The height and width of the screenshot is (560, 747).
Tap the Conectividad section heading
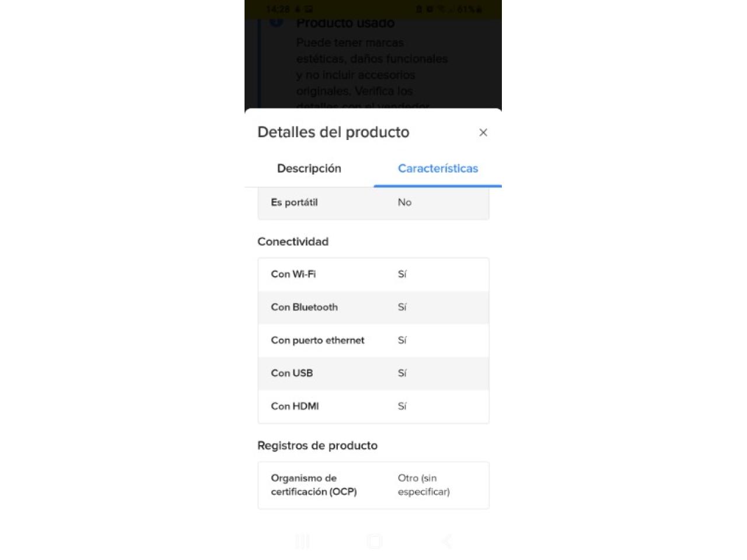click(x=293, y=242)
